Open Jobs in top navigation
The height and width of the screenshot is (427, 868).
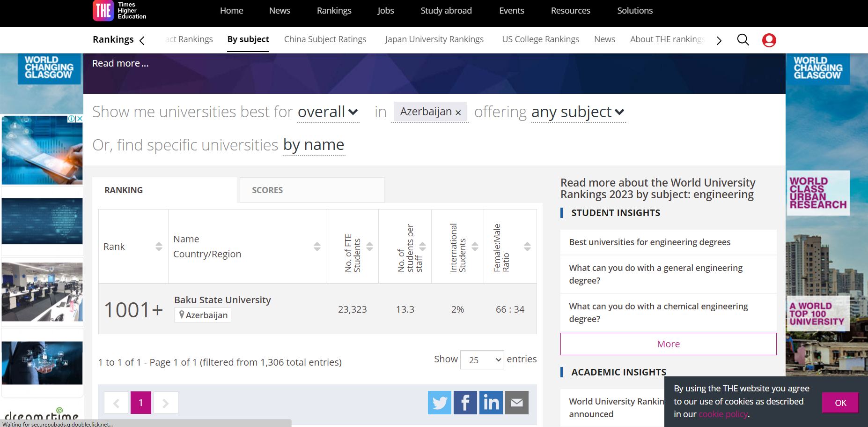[x=385, y=11]
